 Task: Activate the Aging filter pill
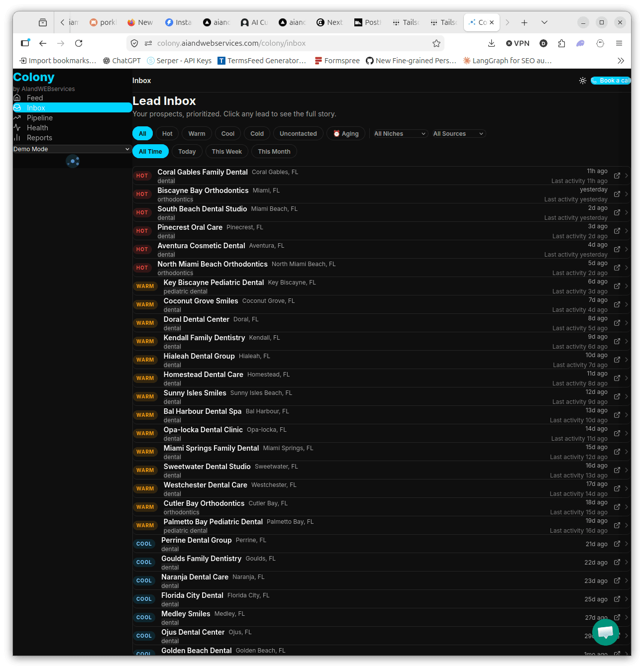click(x=345, y=133)
